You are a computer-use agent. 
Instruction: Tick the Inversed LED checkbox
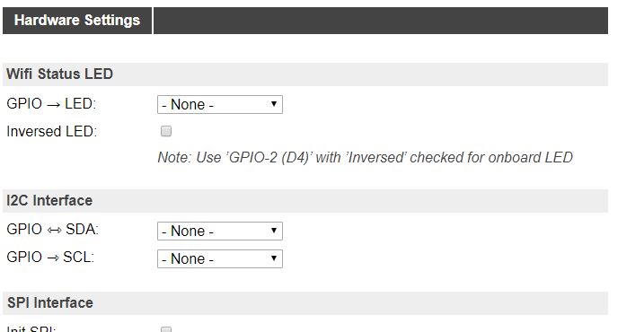coord(166,131)
